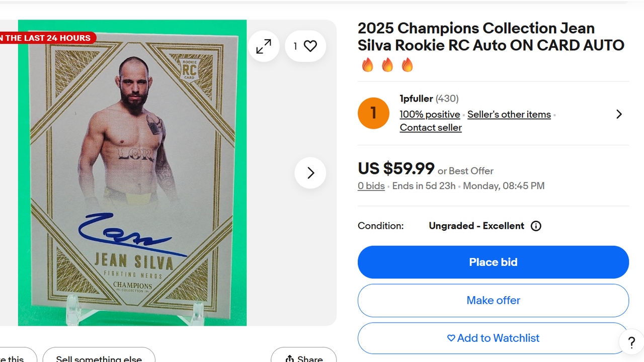
Task: Click the Contact seller link
Action: coord(431,128)
